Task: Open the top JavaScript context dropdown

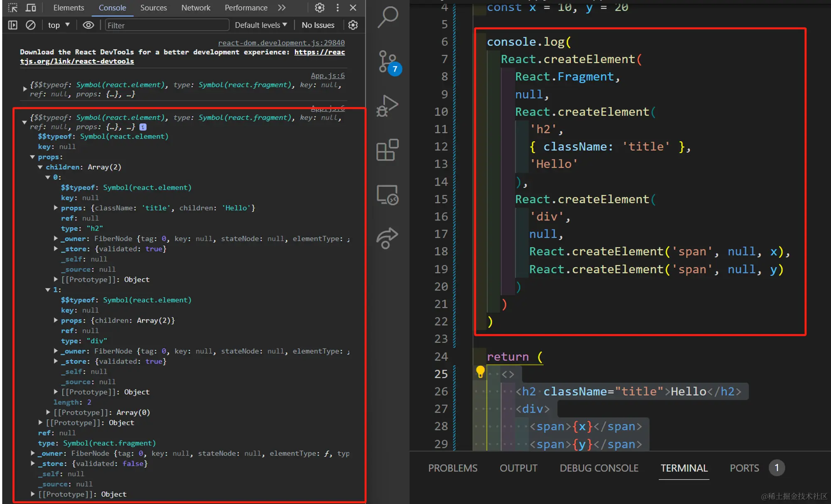Action: (59, 25)
